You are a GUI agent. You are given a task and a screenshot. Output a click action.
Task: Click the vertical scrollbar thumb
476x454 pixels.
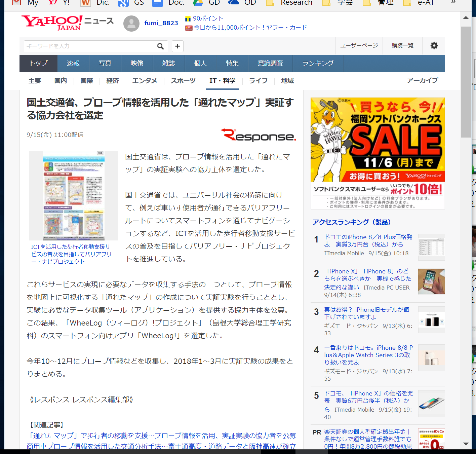466,82
